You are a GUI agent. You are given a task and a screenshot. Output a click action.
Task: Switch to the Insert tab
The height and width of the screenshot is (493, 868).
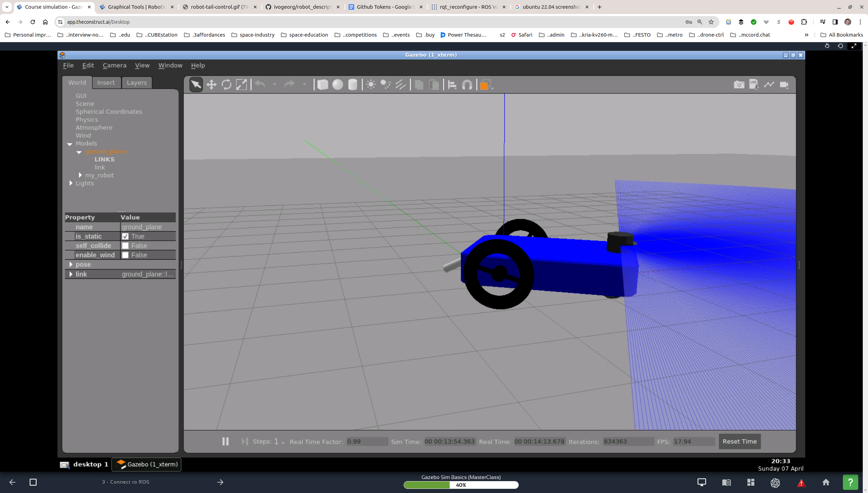click(x=106, y=83)
